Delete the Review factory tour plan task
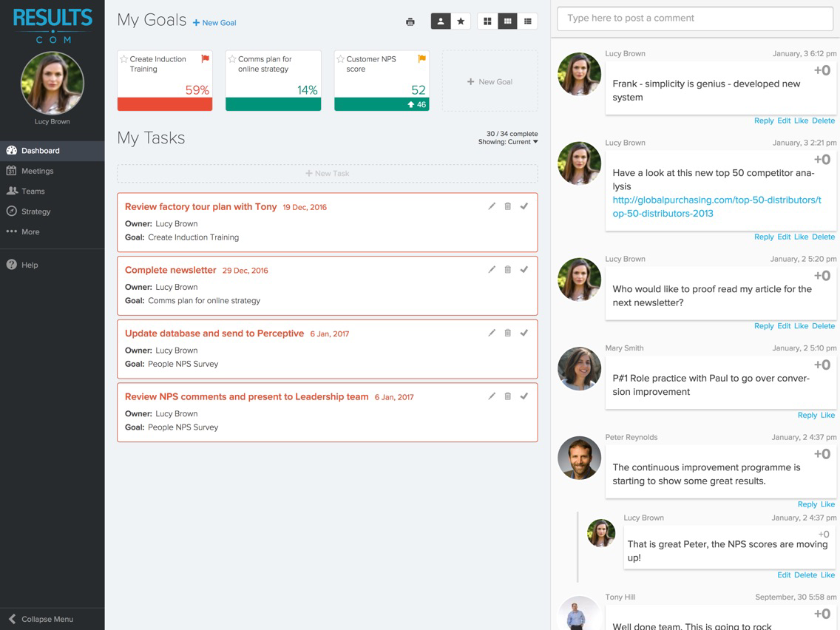The width and height of the screenshot is (840, 630). click(x=507, y=206)
